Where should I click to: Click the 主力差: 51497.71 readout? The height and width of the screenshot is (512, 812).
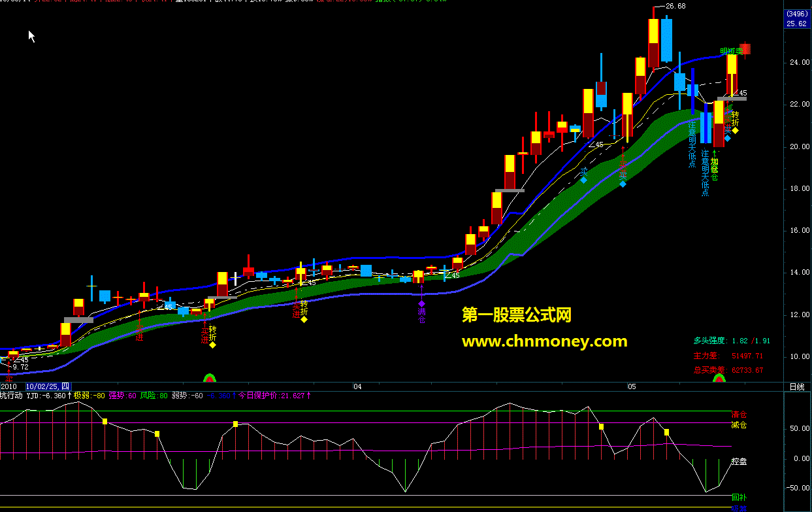point(728,356)
